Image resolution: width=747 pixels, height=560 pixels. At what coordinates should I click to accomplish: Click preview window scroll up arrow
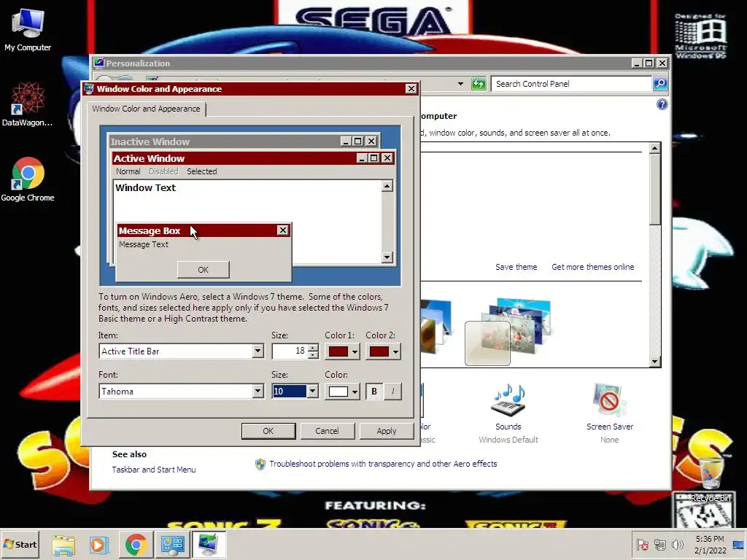pyautogui.click(x=387, y=186)
